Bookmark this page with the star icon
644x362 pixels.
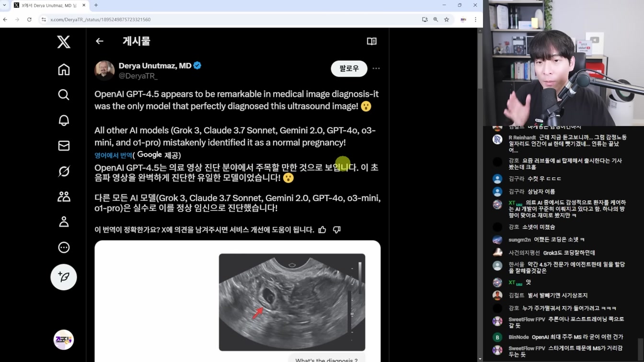click(447, 20)
